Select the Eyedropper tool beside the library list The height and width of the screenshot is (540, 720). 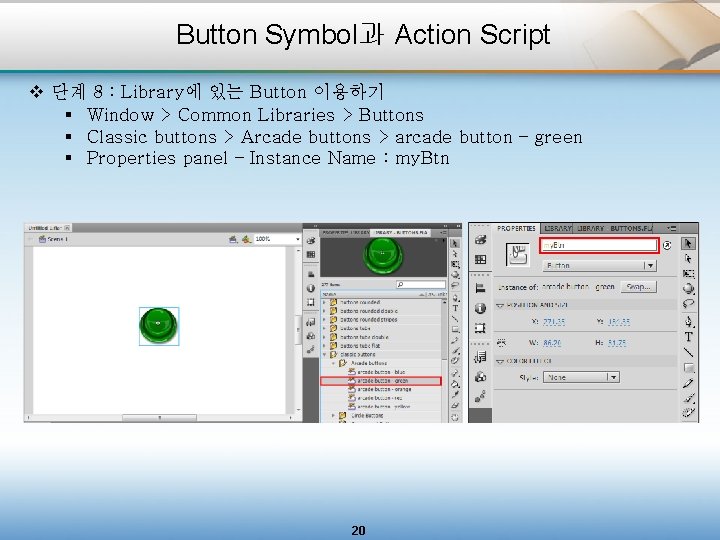pos(455,394)
